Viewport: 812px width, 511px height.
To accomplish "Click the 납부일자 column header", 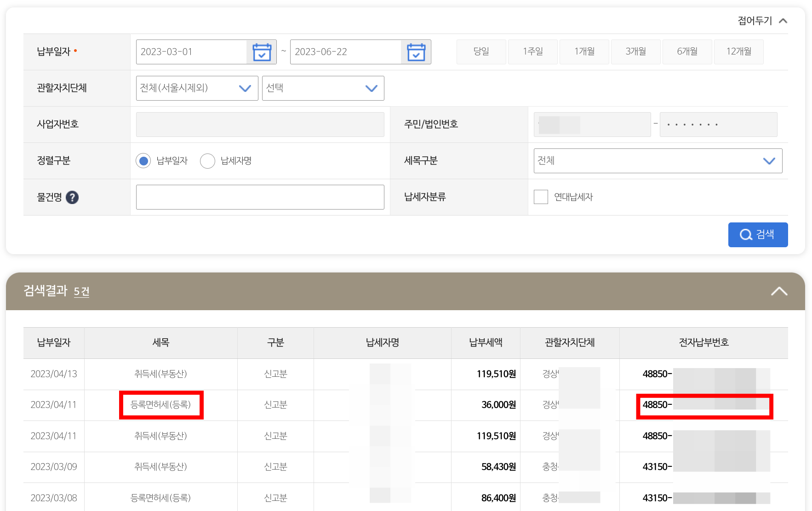I will [54, 343].
